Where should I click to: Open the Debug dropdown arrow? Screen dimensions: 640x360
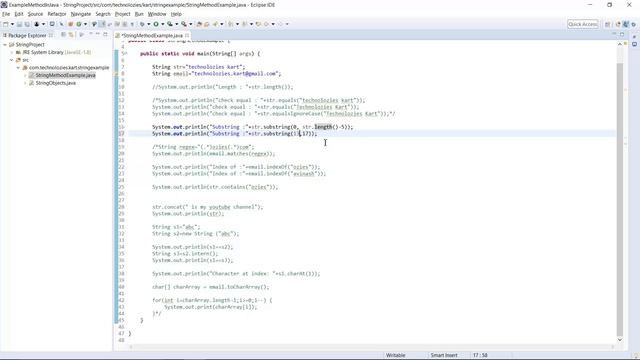(148, 24)
